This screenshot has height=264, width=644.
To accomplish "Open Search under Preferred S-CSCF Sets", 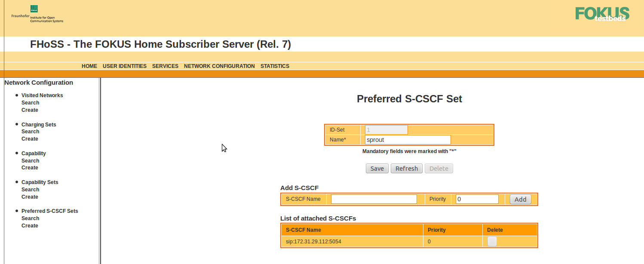I will [x=30, y=218].
